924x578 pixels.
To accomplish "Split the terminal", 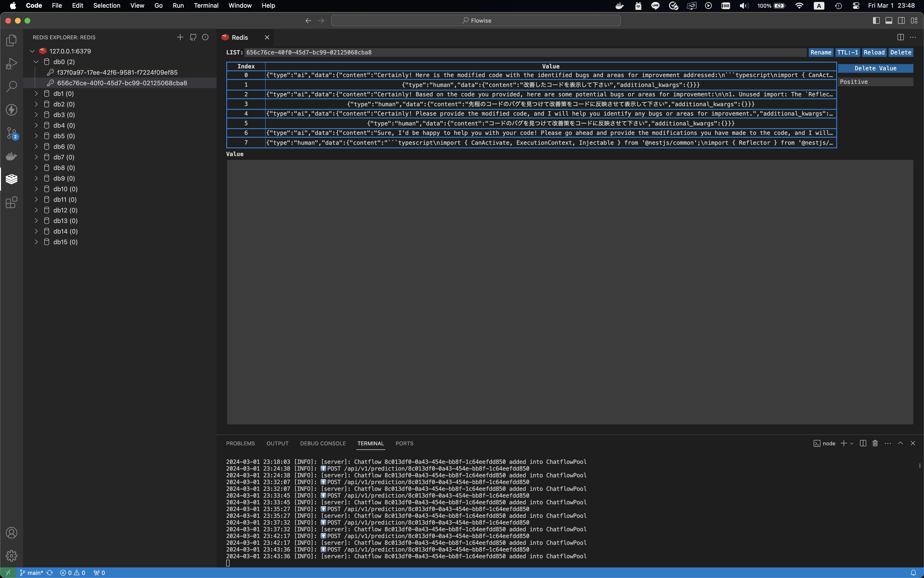I will point(863,443).
